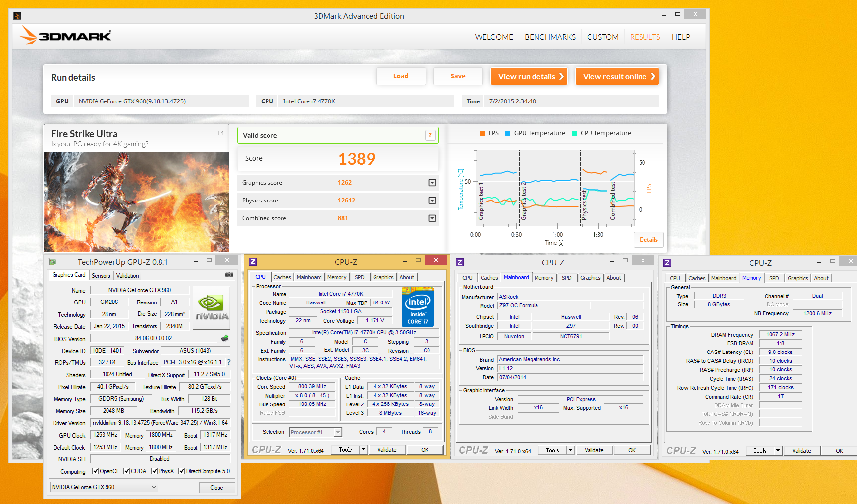Click Bus Interface question mark in GPU-Z

coord(229,362)
